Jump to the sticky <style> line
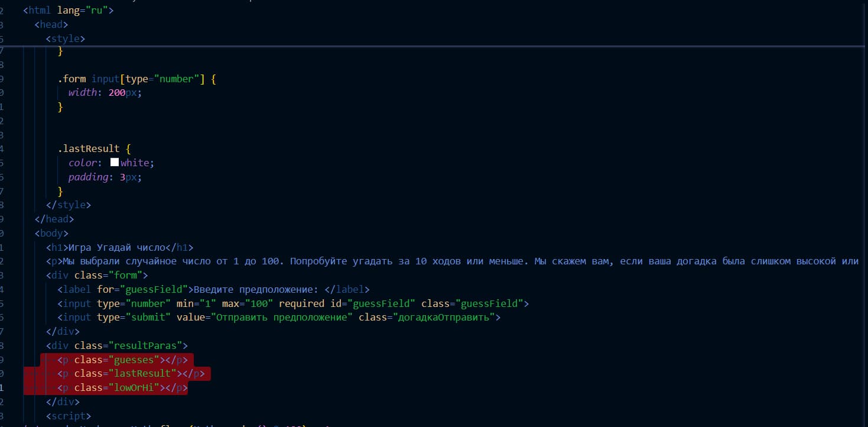The image size is (868, 427). pyautogui.click(x=66, y=38)
